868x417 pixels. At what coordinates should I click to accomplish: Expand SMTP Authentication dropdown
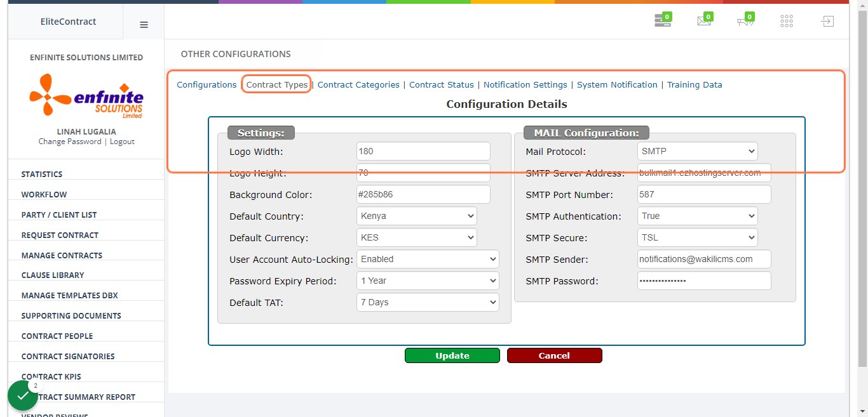pyautogui.click(x=698, y=216)
